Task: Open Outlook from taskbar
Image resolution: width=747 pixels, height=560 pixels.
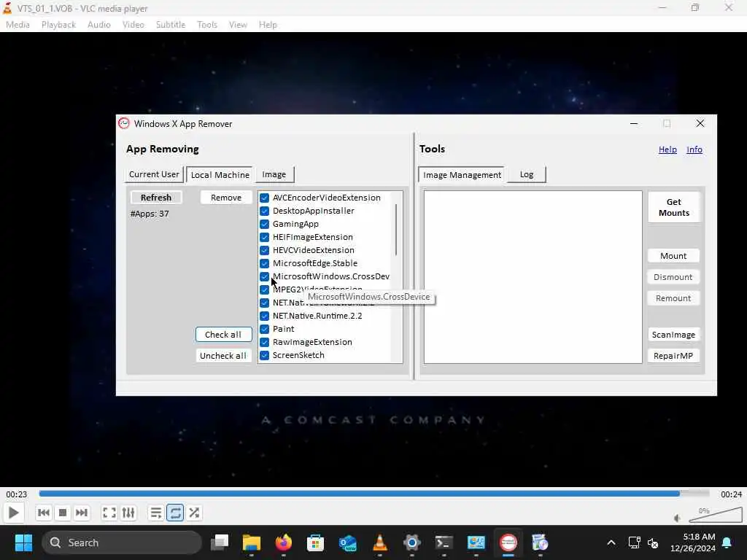Action: (x=348, y=542)
